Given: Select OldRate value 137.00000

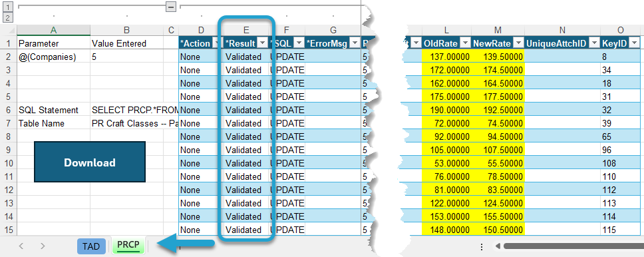Looking at the screenshot, I should (446, 57).
